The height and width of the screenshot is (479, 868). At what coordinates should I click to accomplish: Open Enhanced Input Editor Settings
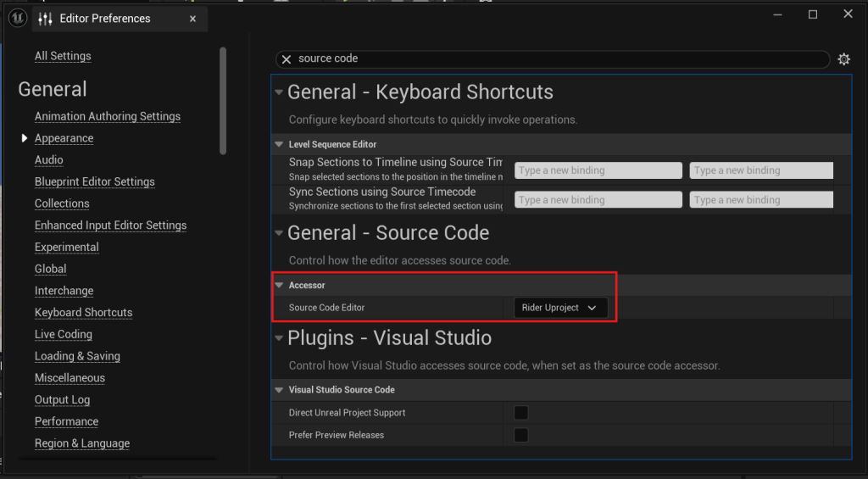click(x=111, y=226)
